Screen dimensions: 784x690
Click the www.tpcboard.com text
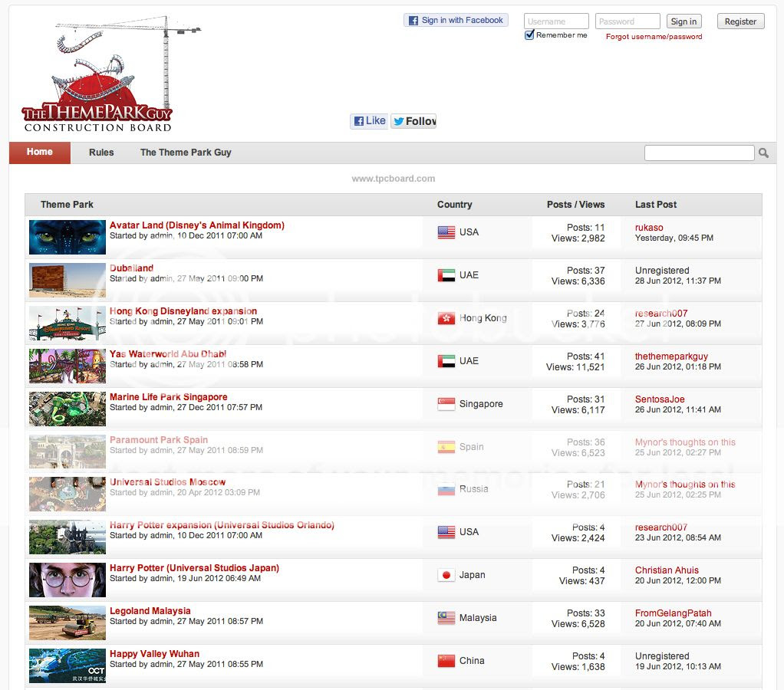coord(393,179)
